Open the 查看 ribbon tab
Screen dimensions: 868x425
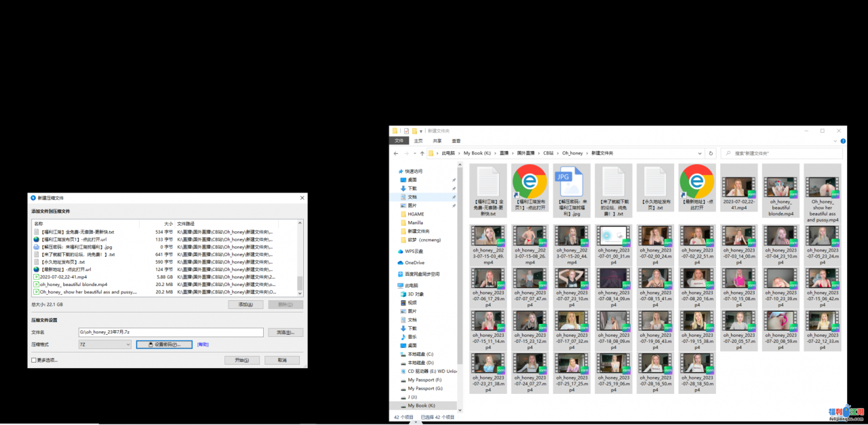(456, 140)
